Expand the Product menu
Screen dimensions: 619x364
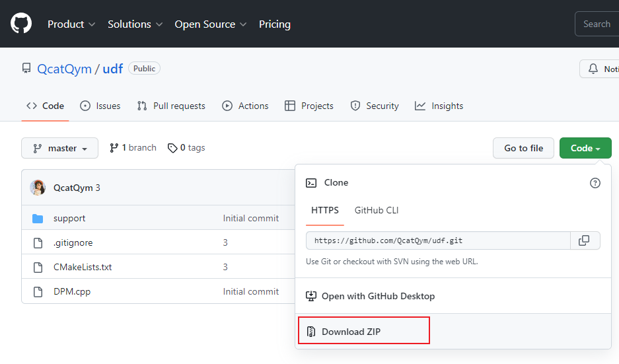(x=71, y=24)
